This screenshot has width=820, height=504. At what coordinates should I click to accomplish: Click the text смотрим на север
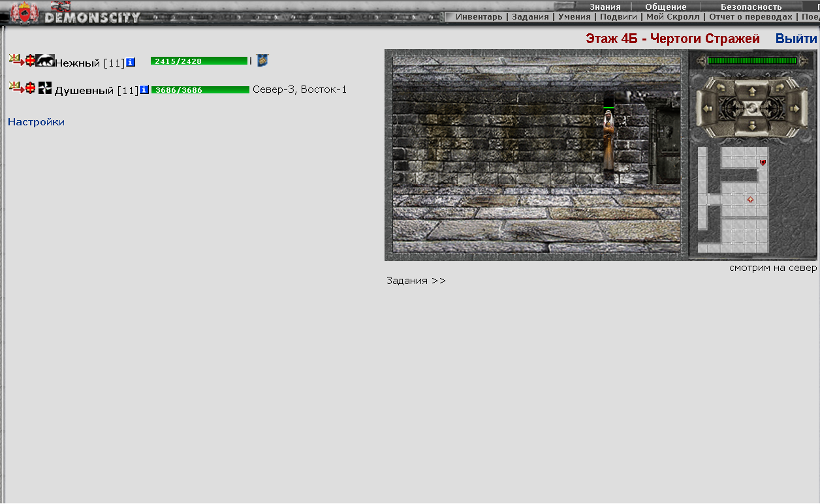(773, 268)
